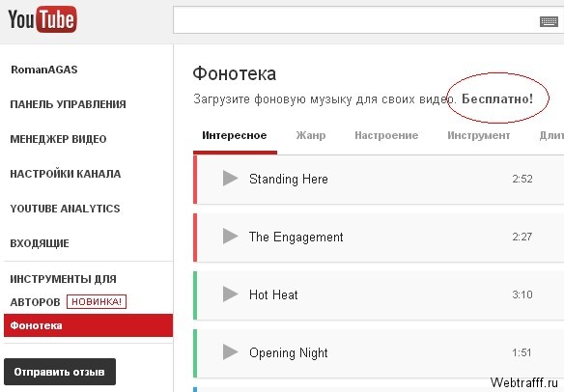This screenshot has height=392, width=564.
Task: Click the Отправить отзыв button
Action: point(60,372)
